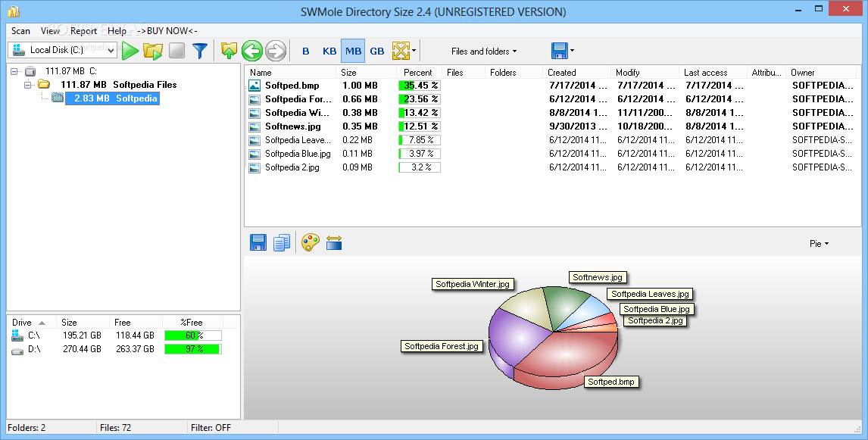Image resolution: width=868 pixels, height=440 pixels.
Task: Click the C:\ 60% free bar
Action: pos(193,335)
